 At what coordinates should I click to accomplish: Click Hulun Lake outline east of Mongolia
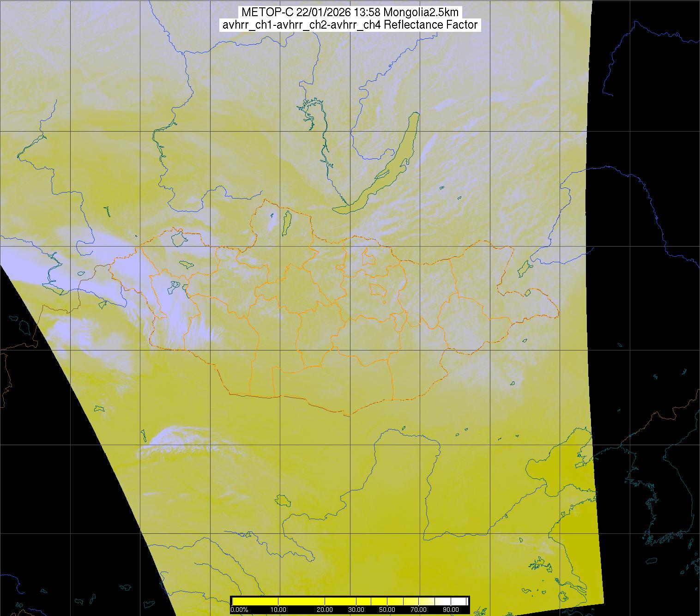(524, 268)
